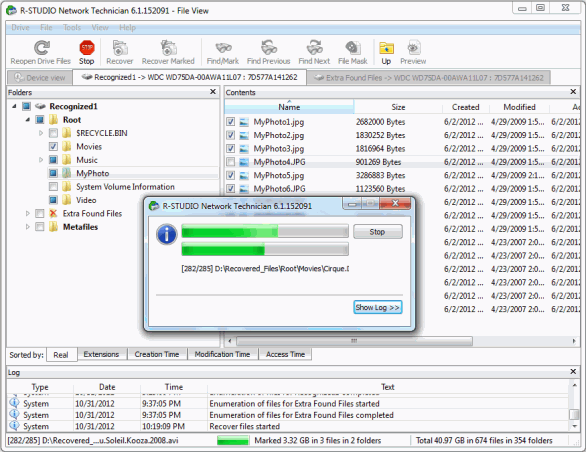The image size is (586, 452).
Task: Click the Find/Mark binoculars icon
Action: (x=223, y=48)
